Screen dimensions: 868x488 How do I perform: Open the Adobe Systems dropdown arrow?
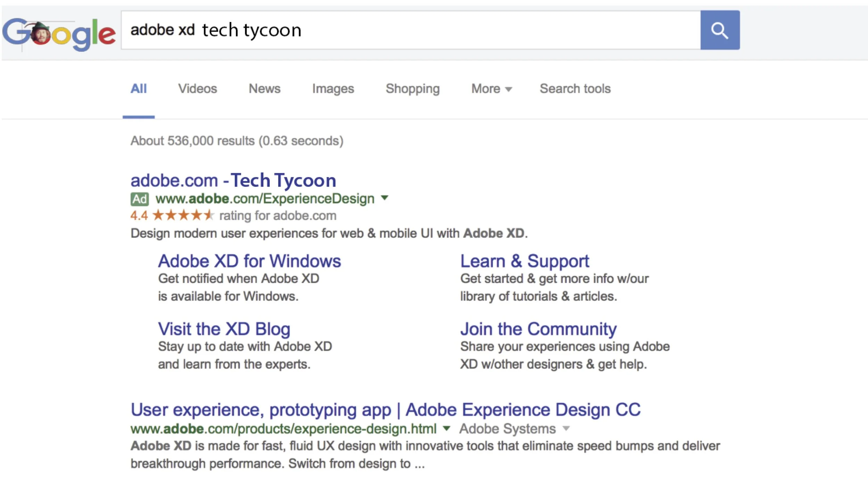[x=566, y=429]
